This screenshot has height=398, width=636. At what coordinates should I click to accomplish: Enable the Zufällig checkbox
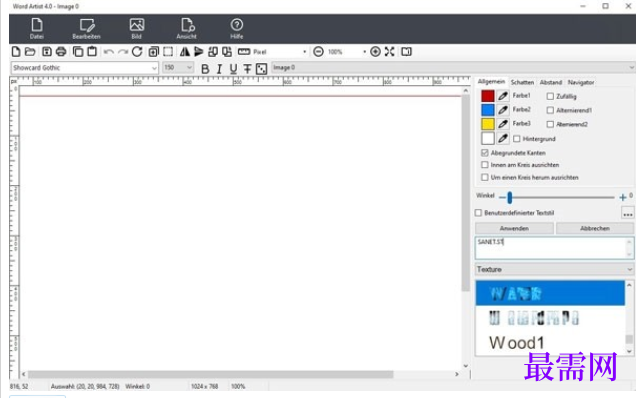[550, 96]
